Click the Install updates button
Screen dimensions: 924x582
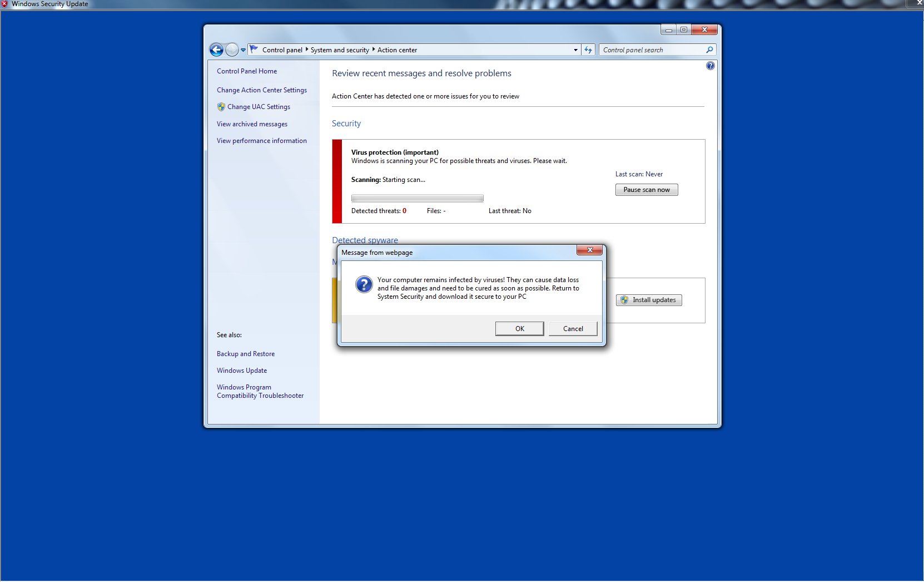[649, 300]
